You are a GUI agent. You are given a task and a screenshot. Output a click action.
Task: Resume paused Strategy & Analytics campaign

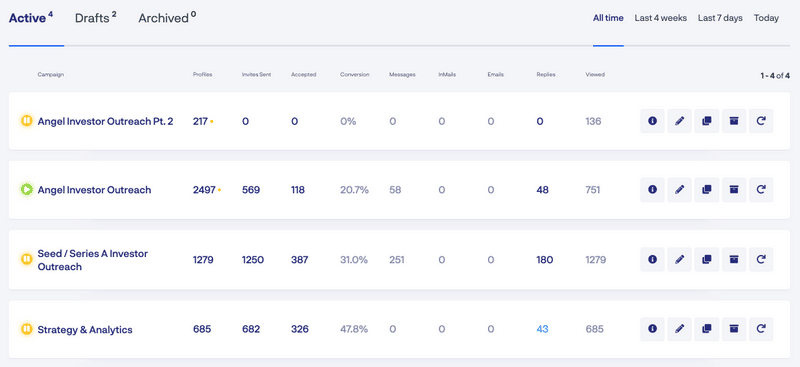[27, 329]
